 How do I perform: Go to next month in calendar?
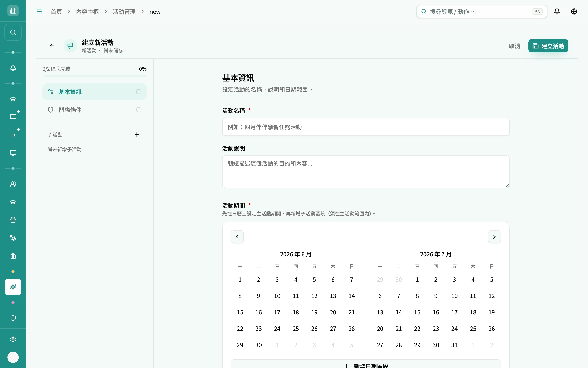494,237
